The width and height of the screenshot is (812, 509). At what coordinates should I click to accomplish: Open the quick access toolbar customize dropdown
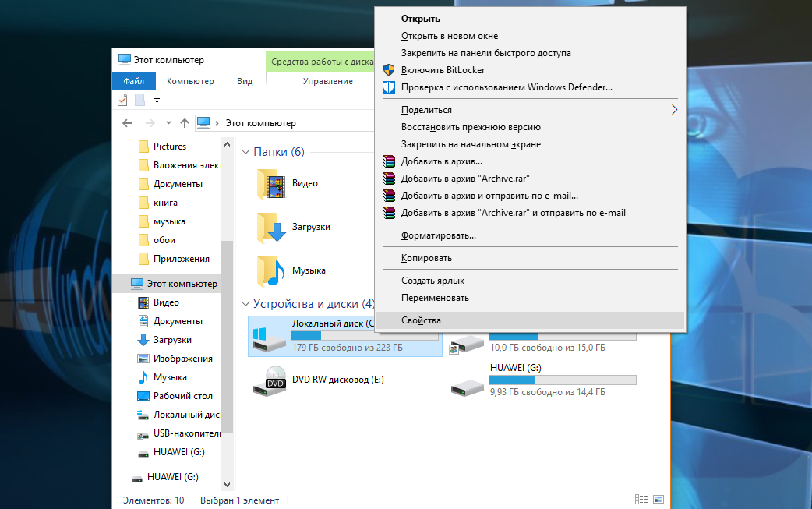point(157,101)
